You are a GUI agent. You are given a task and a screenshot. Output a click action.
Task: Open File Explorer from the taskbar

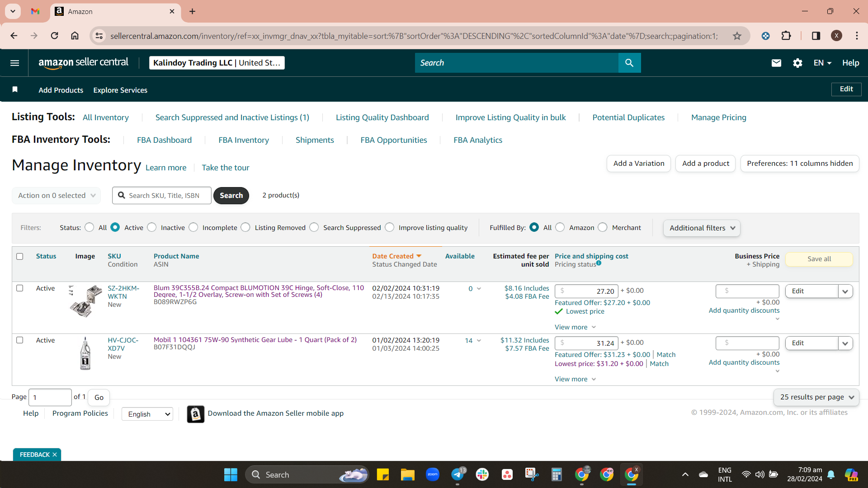(407, 475)
